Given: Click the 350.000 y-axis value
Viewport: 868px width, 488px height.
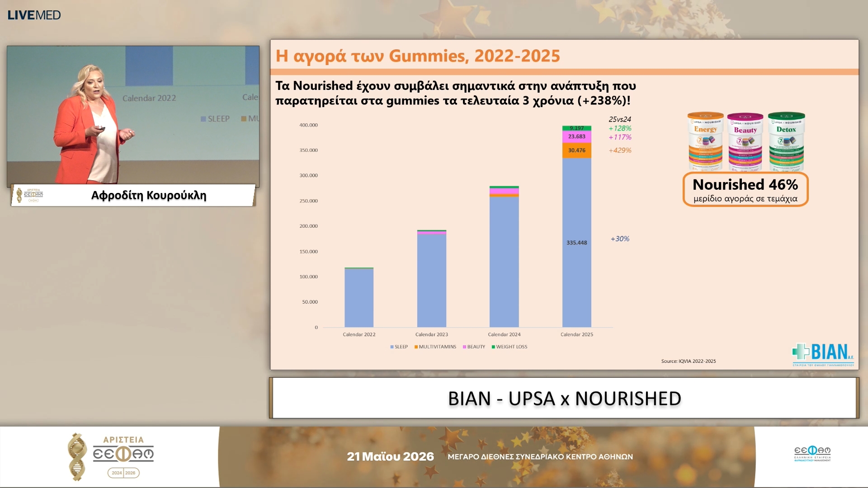Looking at the screenshot, I should pos(308,150).
